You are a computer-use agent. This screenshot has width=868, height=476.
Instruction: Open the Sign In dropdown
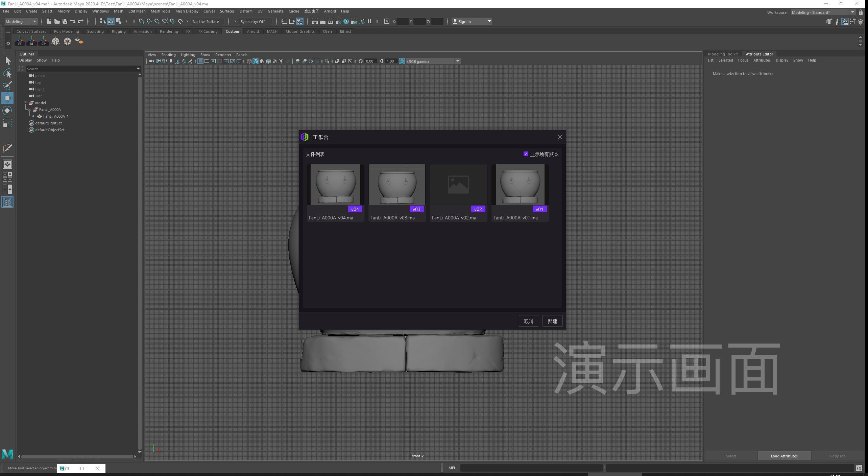coord(472,21)
